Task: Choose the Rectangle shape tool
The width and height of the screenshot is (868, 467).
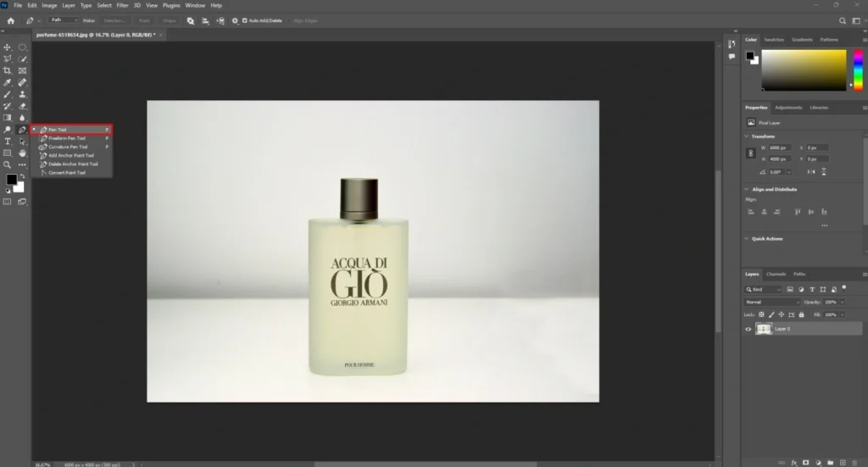Action: click(x=7, y=153)
